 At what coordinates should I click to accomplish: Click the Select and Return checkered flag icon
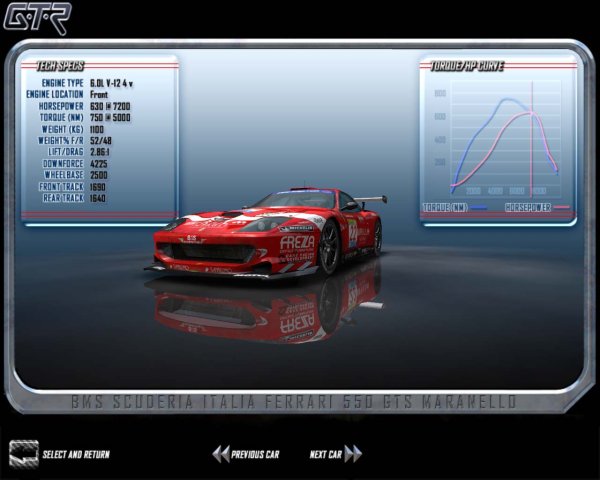pyautogui.click(x=23, y=454)
